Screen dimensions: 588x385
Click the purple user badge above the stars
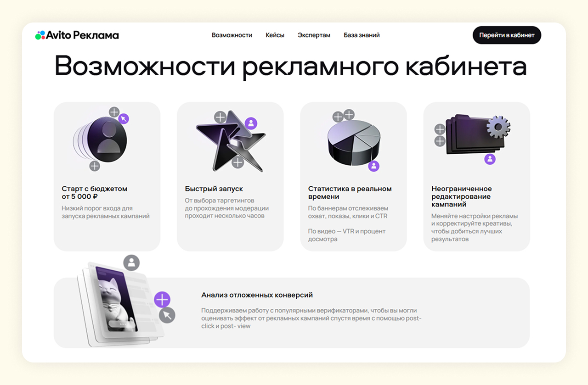(251, 123)
